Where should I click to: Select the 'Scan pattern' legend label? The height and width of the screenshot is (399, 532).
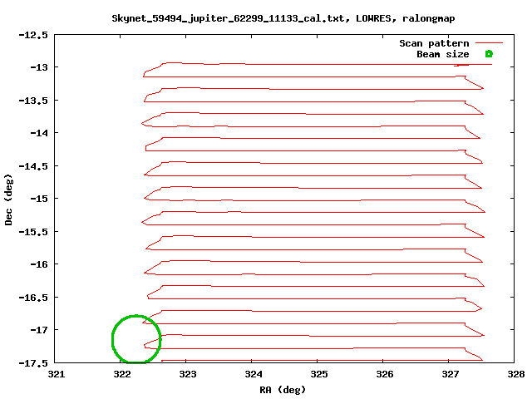[x=434, y=43]
